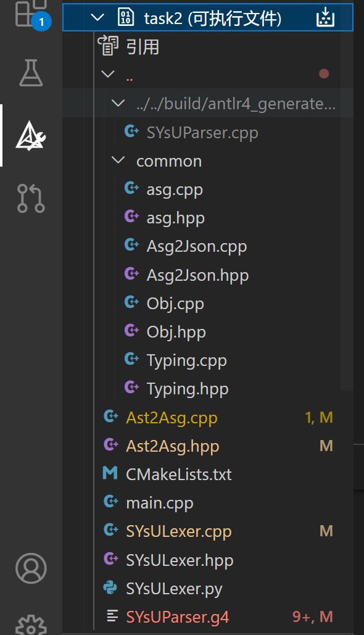Select asg.hpp in the tree
Image resolution: width=364 pixels, height=635 pixels.
(173, 217)
